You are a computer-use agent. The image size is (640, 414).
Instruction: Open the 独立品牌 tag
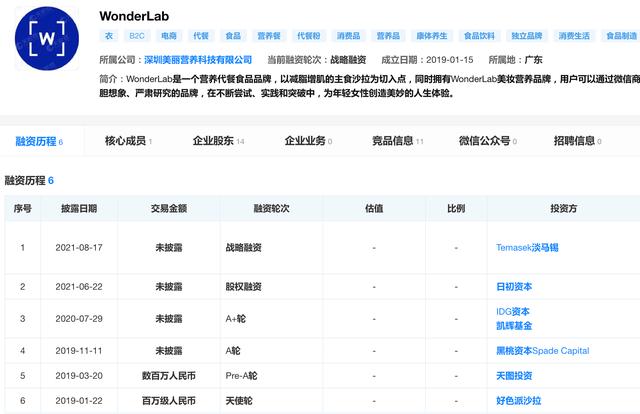pos(527,36)
